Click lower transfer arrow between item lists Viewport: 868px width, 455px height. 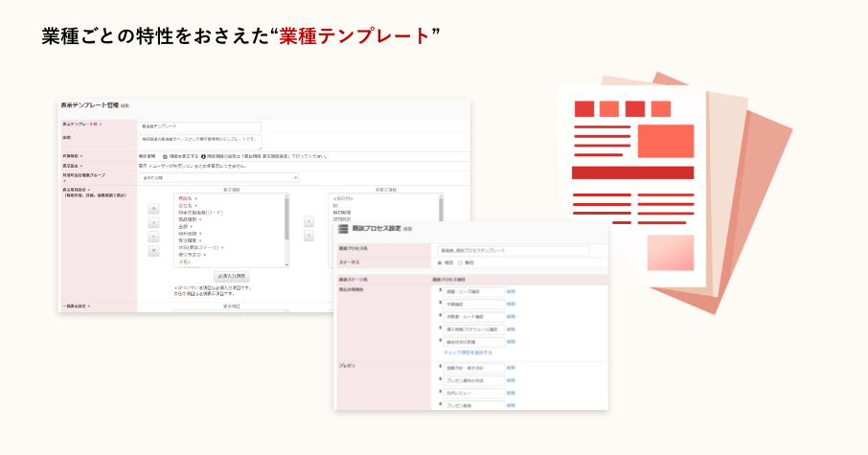click(308, 236)
